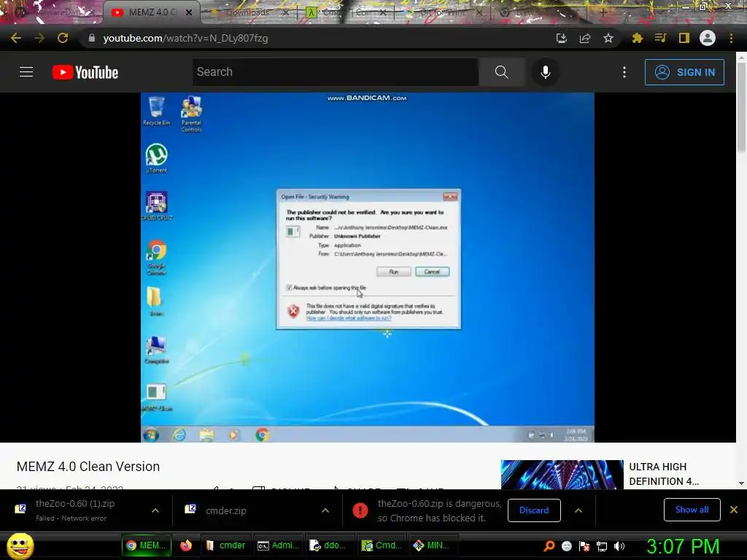Close the MEMZ 4.0 tab
Viewport: 747px width, 560px height.
189,12
